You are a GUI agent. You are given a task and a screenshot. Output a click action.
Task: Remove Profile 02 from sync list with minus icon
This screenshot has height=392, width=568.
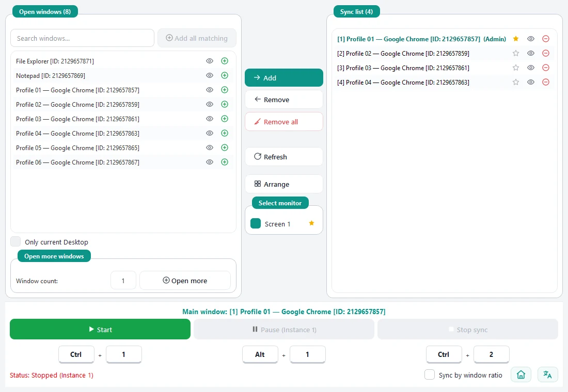[x=546, y=53]
